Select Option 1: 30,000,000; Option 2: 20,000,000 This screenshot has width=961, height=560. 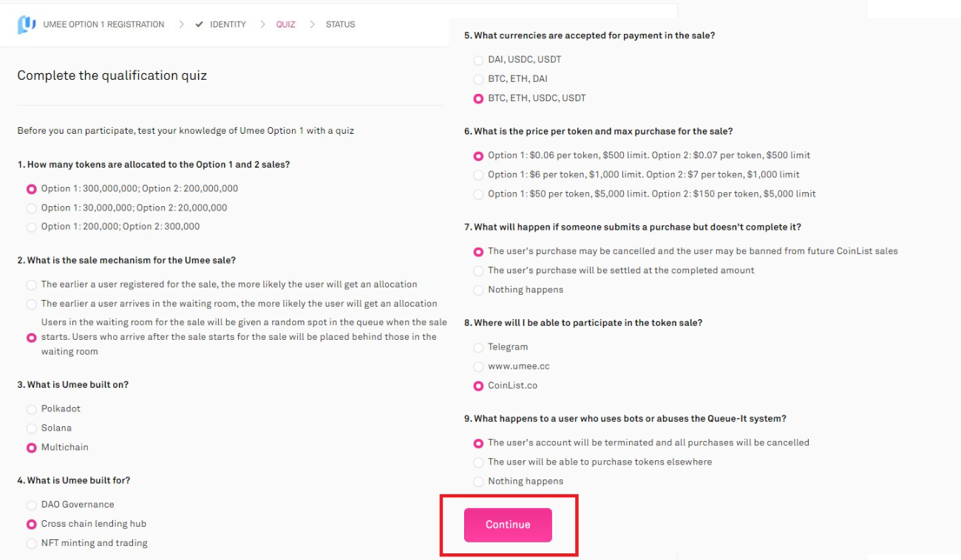coord(31,208)
